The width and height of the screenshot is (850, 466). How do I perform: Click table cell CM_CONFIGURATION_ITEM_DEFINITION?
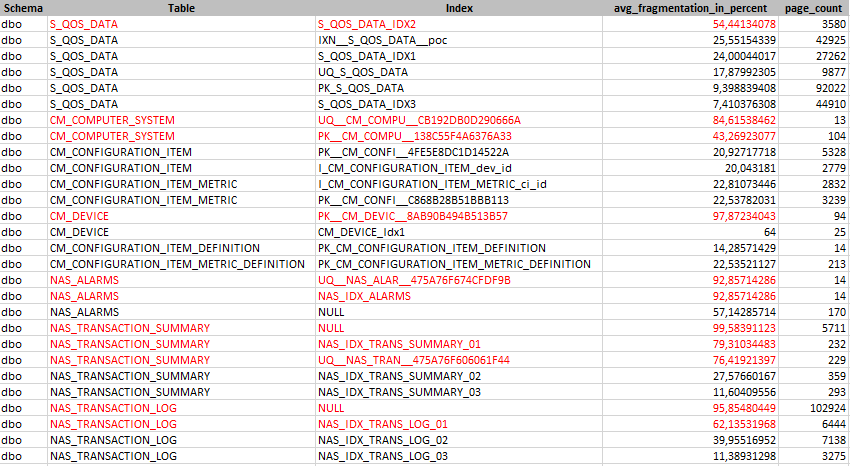(x=181, y=248)
